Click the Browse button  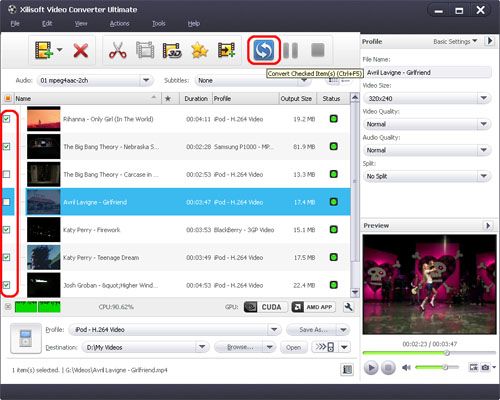(239, 347)
